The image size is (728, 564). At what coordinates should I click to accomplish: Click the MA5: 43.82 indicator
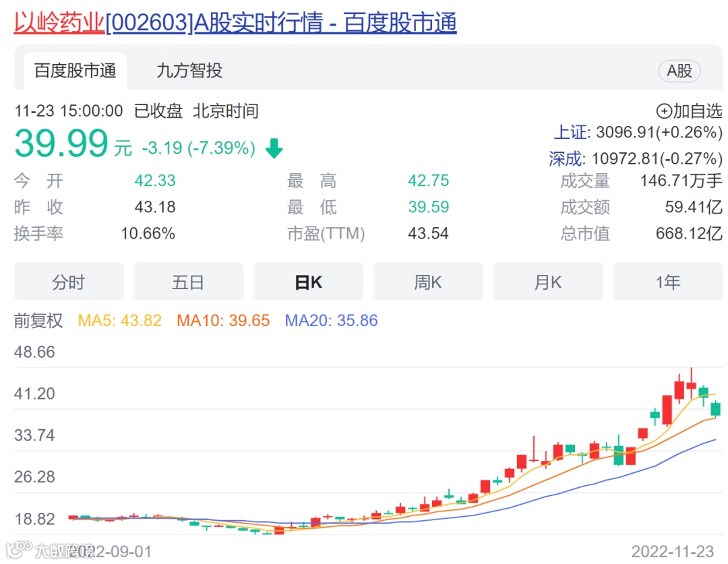tap(120, 321)
